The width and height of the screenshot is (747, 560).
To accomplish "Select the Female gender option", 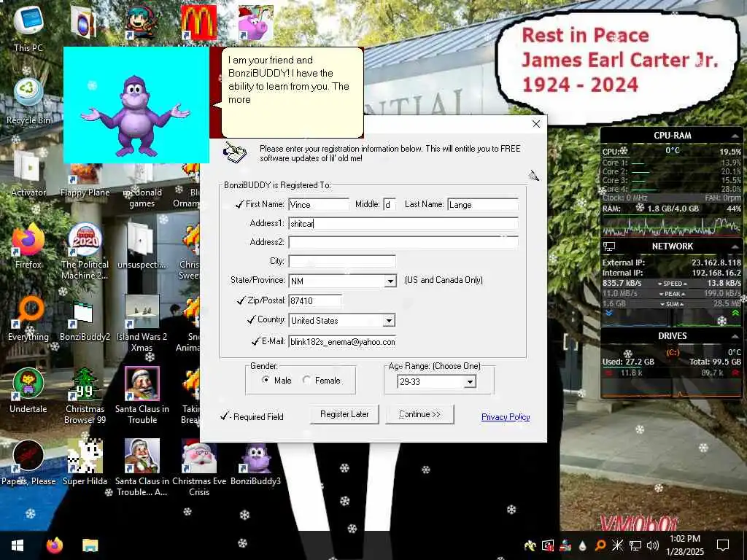I will tap(306, 380).
